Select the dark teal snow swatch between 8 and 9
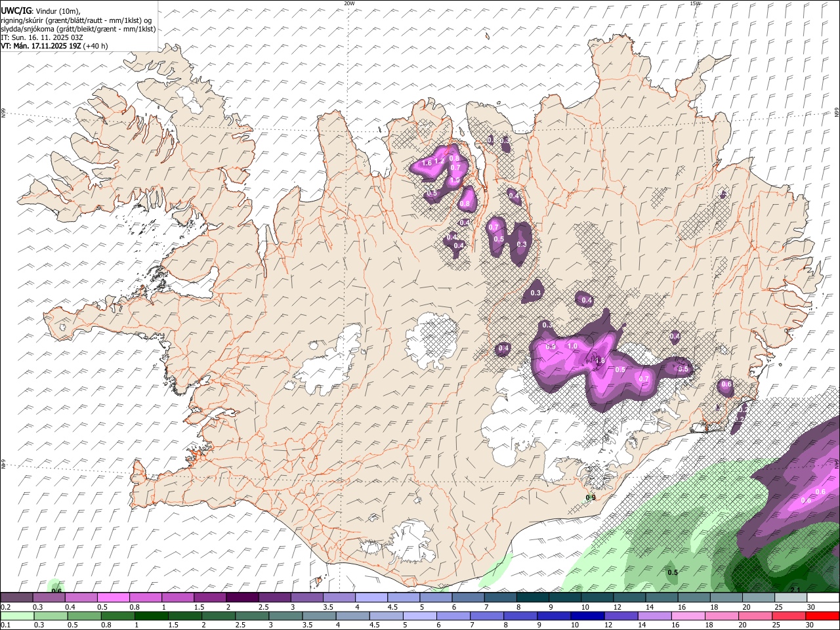Screen dimensions: 840x630 pyautogui.click(x=532, y=598)
